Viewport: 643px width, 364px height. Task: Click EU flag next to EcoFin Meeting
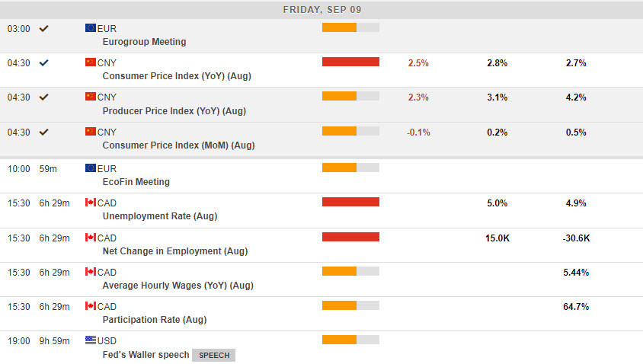tap(90, 168)
